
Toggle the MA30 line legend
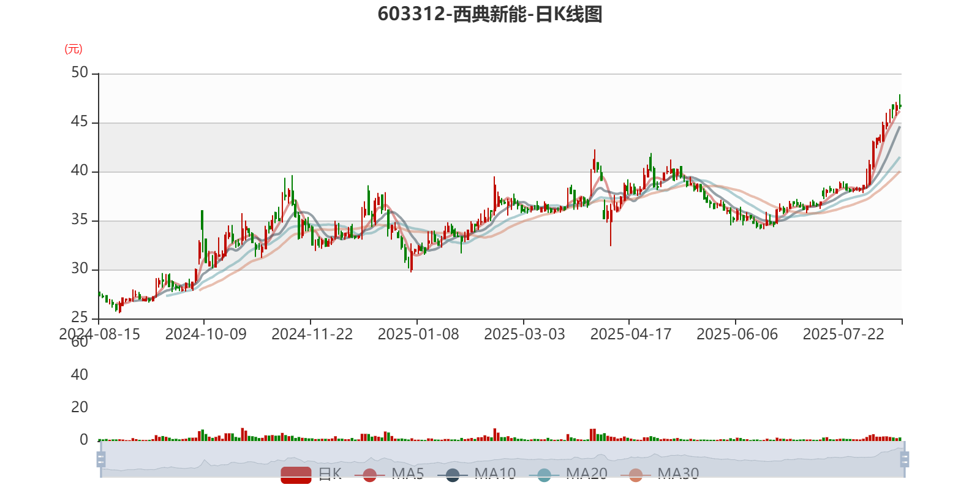coord(660,474)
